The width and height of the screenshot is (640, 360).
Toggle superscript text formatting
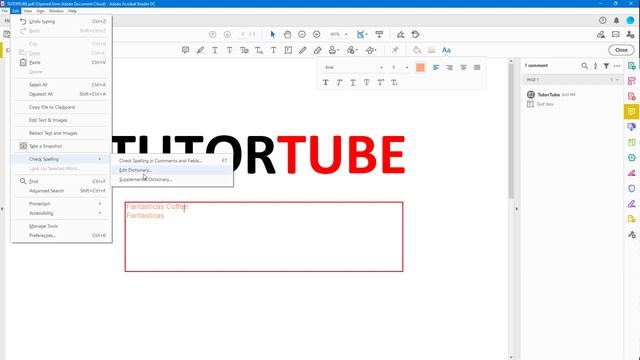coord(380,82)
